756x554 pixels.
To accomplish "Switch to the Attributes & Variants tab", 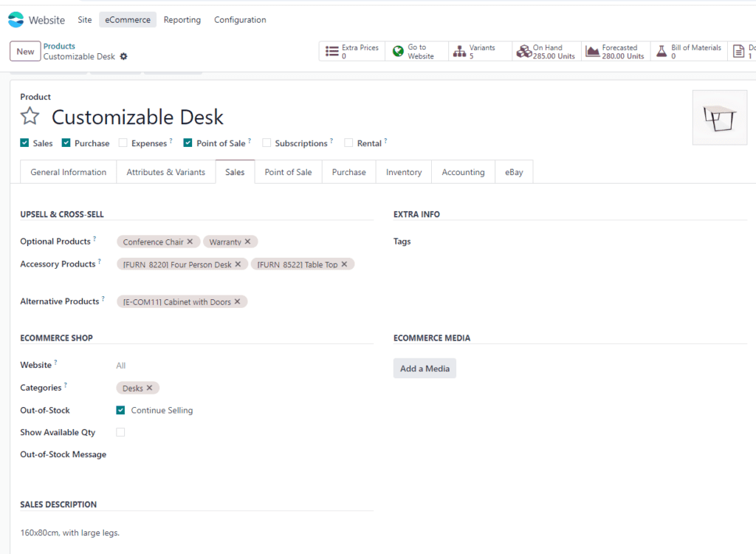I will click(x=165, y=172).
